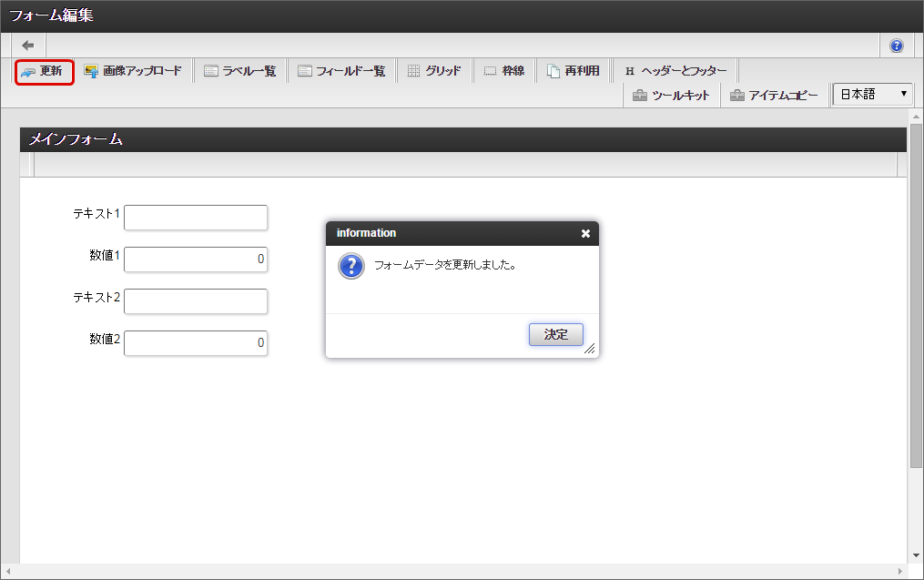Click the 数値1 number field

pyautogui.click(x=196, y=259)
